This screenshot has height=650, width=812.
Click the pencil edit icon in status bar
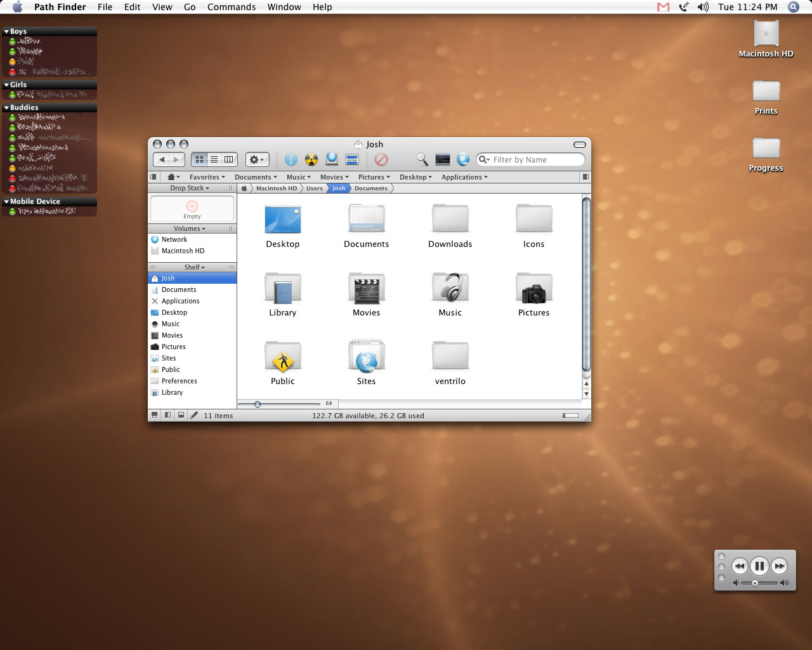[x=194, y=415]
